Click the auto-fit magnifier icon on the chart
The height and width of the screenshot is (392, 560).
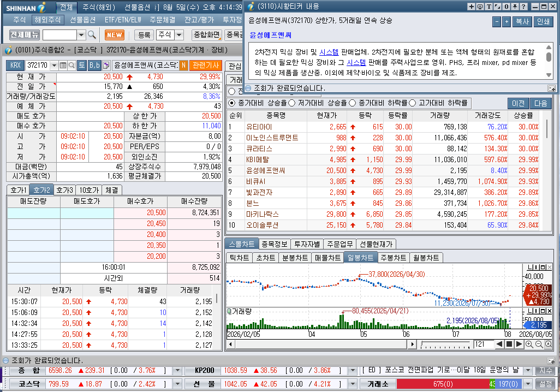548,344
